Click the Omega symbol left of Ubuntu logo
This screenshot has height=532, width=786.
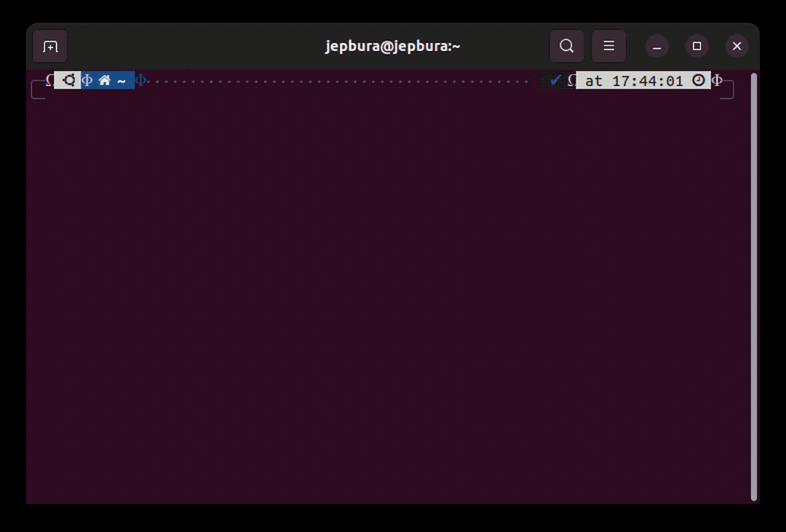(x=49, y=80)
